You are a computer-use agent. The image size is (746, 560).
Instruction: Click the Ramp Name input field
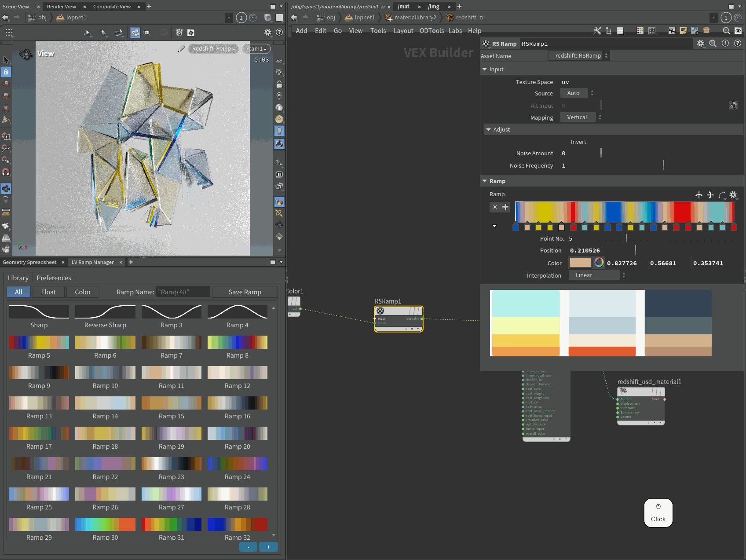tap(183, 292)
